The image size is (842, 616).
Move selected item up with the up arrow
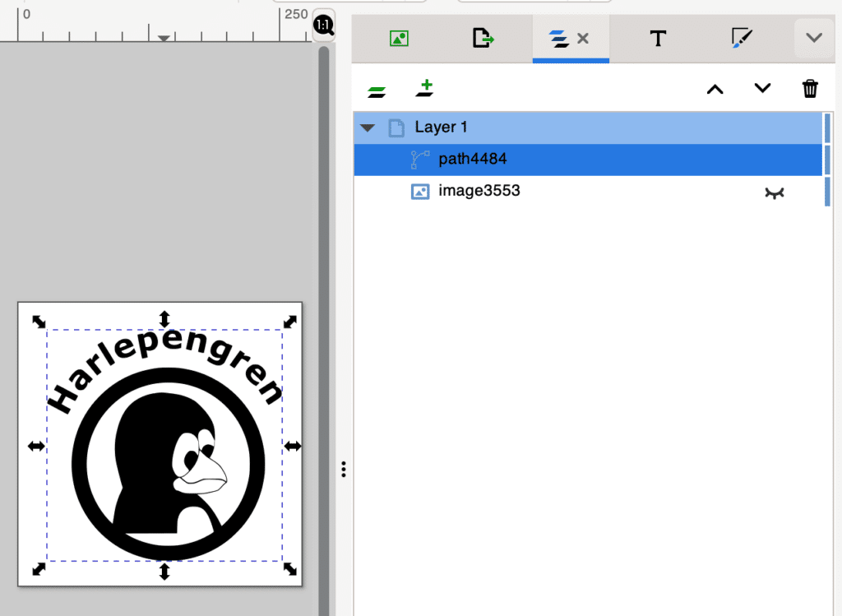[715, 89]
